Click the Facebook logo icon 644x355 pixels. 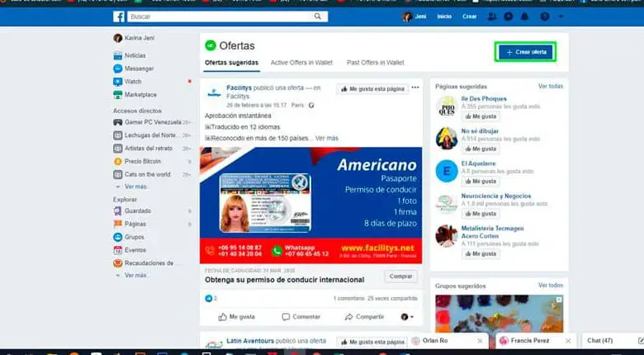[120, 17]
